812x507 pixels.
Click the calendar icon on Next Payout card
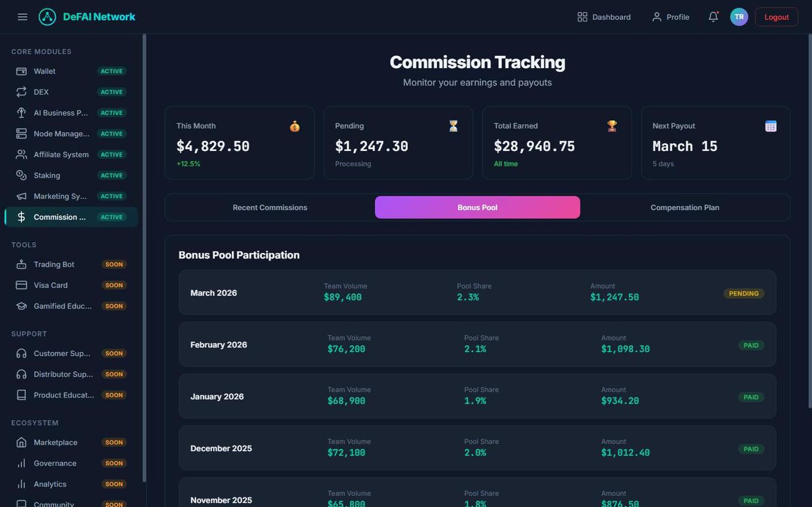click(x=770, y=126)
